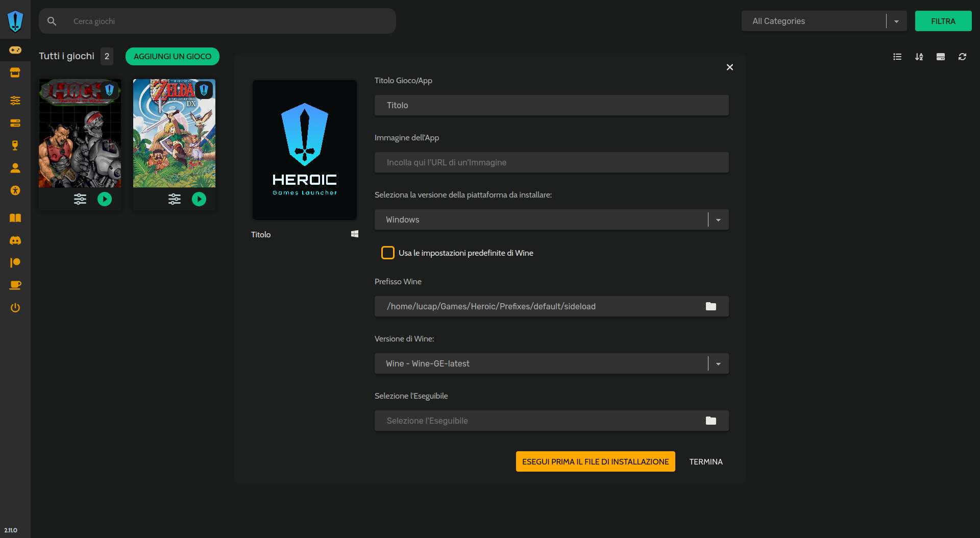Open the user account icon in the sidebar
Image resolution: width=980 pixels, height=538 pixels.
point(15,168)
